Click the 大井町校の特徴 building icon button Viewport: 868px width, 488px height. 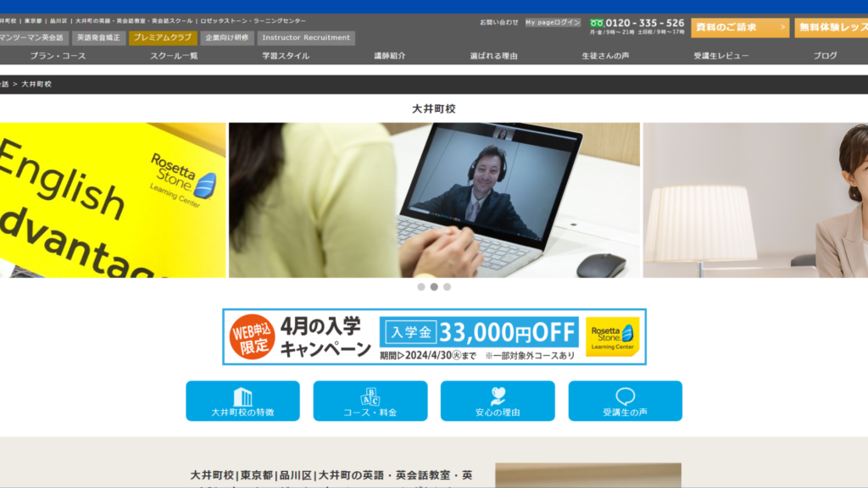pyautogui.click(x=242, y=401)
